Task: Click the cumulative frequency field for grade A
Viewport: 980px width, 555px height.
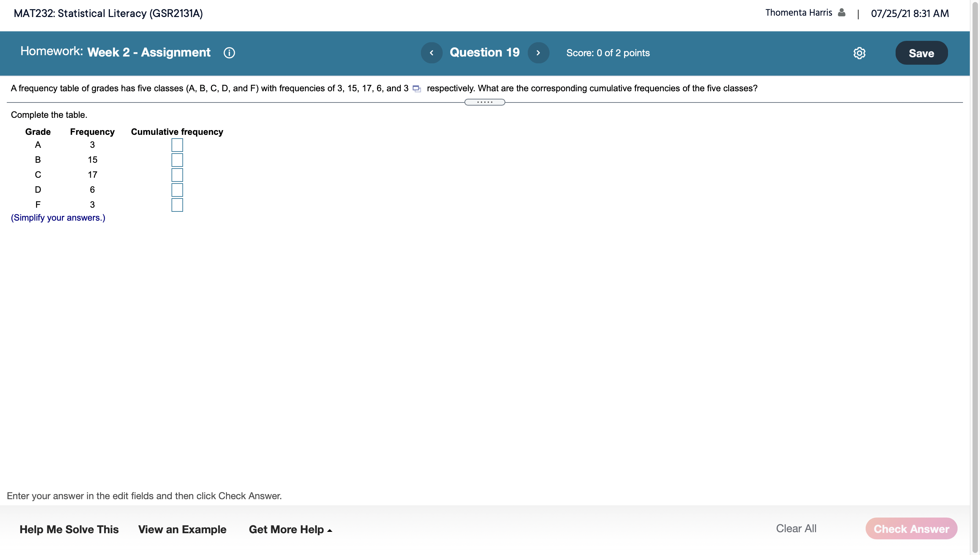Action: point(177,145)
